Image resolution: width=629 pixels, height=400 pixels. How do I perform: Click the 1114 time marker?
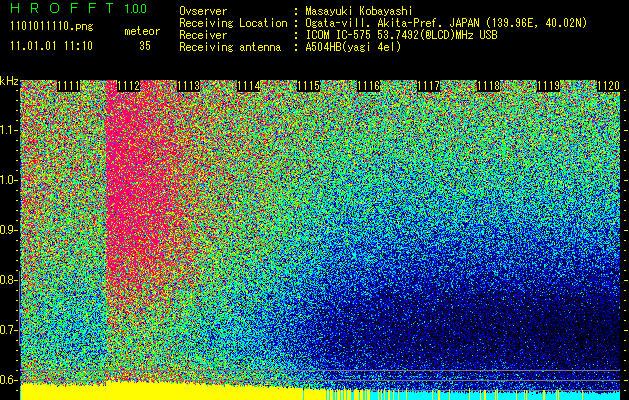[x=248, y=86]
